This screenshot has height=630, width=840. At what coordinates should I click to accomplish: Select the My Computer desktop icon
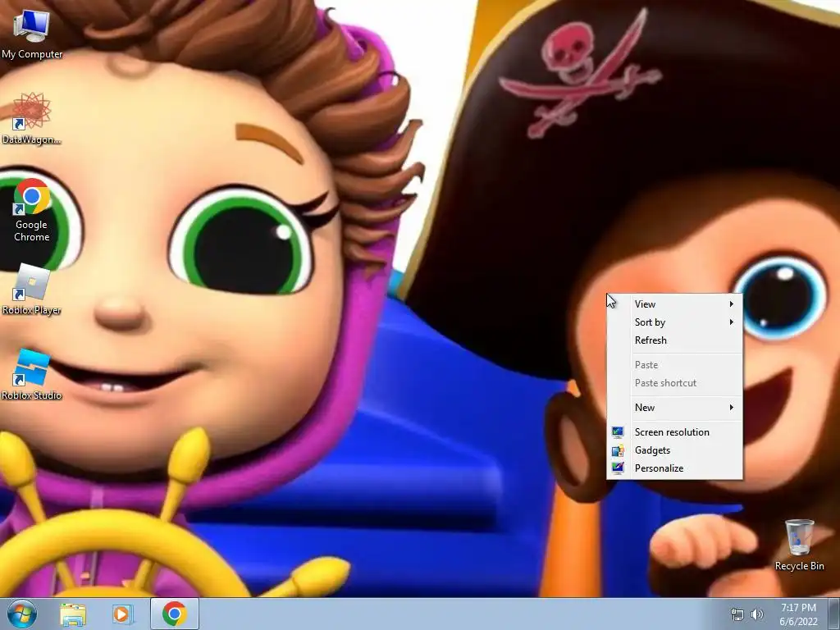pos(32,33)
